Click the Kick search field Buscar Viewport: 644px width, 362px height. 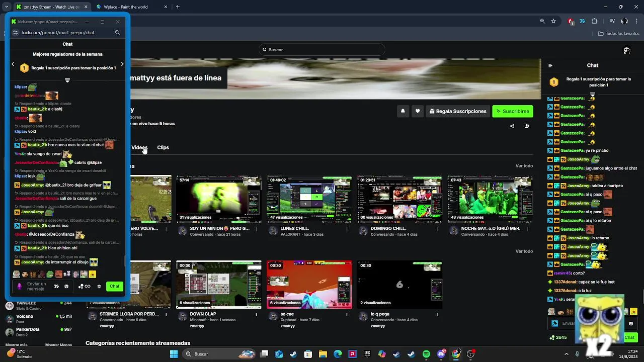pyautogui.click(x=322, y=50)
